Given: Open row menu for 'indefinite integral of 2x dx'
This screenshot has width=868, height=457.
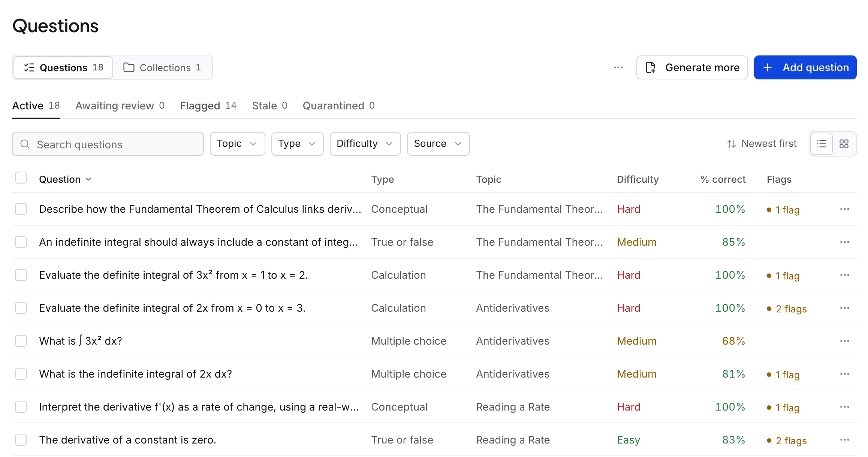Looking at the screenshot, I should pos(845,374).
